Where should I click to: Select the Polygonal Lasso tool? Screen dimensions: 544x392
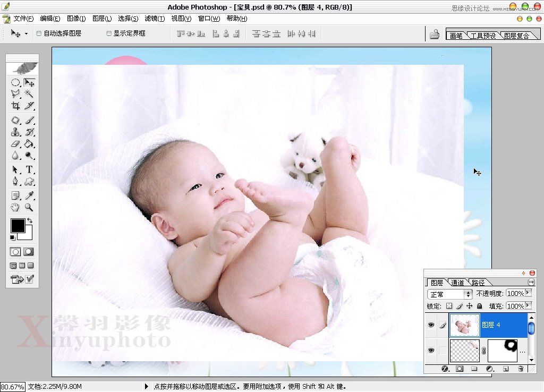point(15,94)
